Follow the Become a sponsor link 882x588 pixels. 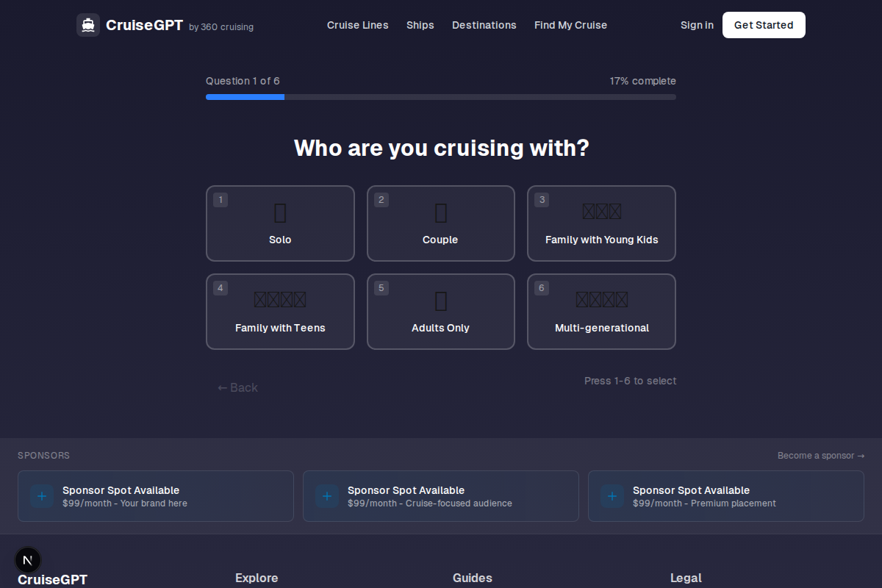click(x=821, y=455)
